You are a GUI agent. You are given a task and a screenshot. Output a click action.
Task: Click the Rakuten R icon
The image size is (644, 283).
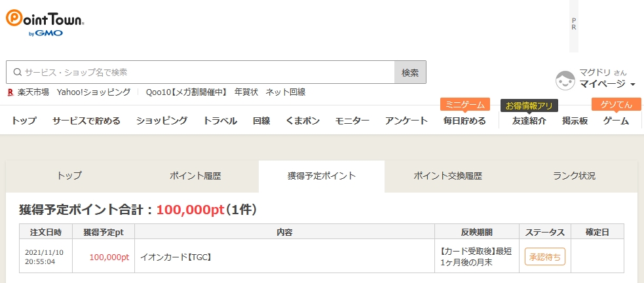pos(10,92)
